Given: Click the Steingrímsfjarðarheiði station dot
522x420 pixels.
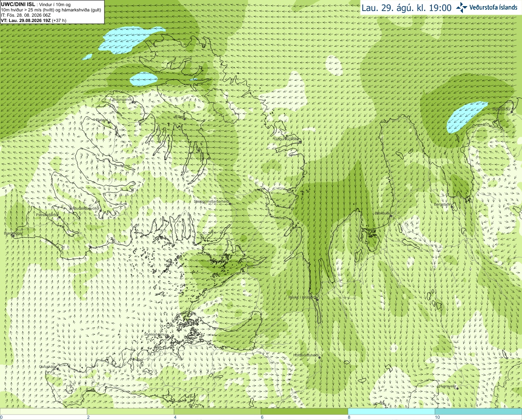Looking at the screenshot, I should point(230,203).
